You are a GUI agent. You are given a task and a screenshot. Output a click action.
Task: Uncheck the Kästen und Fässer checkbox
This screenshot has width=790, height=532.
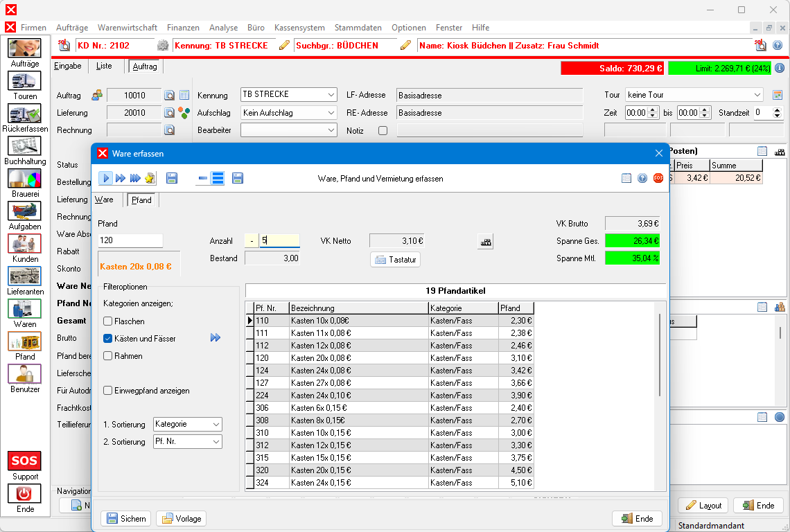pos(108,339)
